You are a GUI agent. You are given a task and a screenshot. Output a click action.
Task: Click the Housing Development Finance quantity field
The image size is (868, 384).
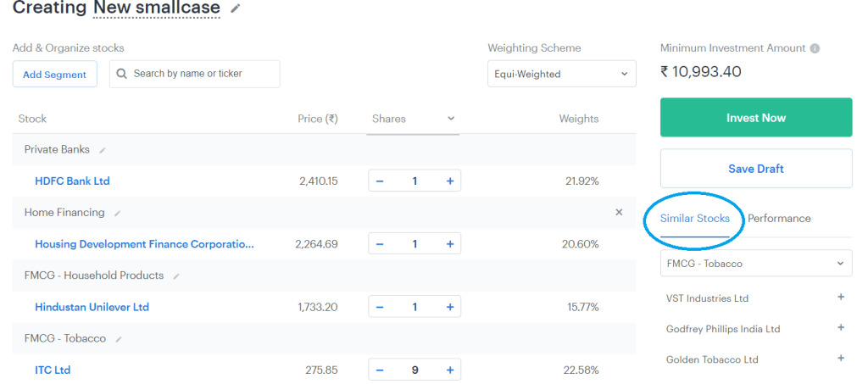pos(415,244)
